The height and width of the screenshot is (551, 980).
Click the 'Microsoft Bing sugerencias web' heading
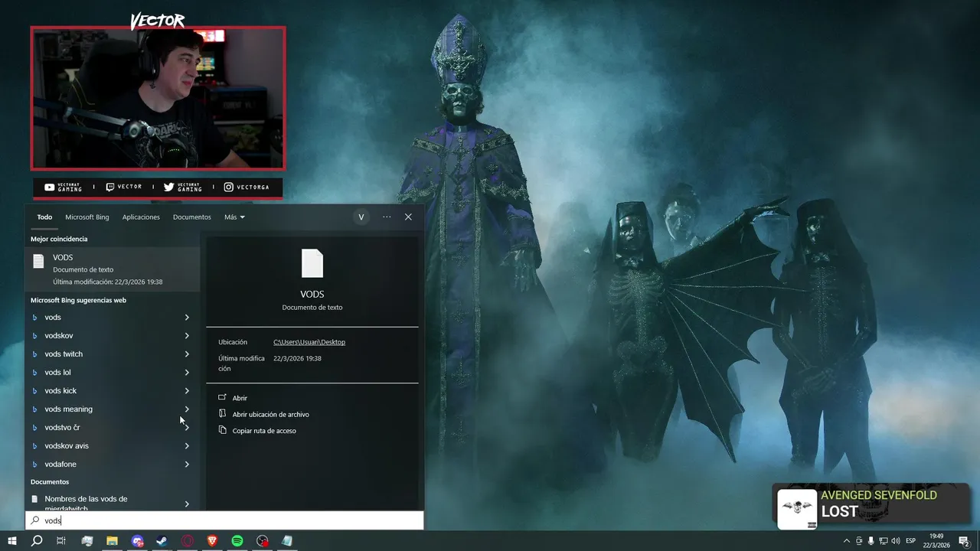coord(78,300)
